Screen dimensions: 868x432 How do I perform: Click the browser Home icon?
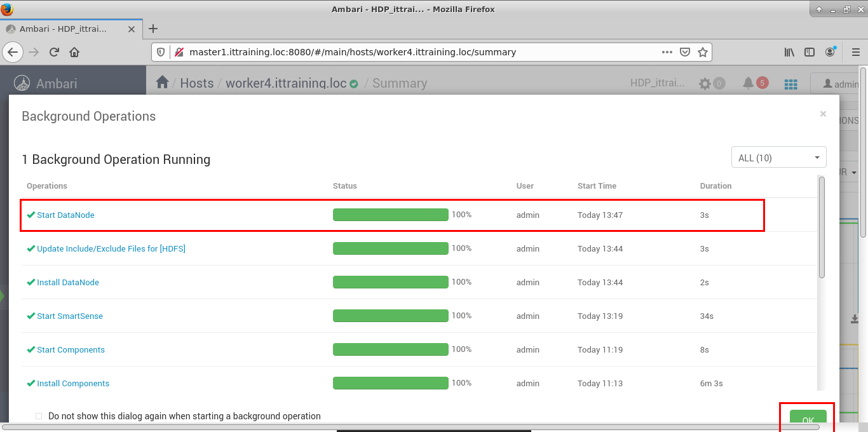click(x=74, y=52)
